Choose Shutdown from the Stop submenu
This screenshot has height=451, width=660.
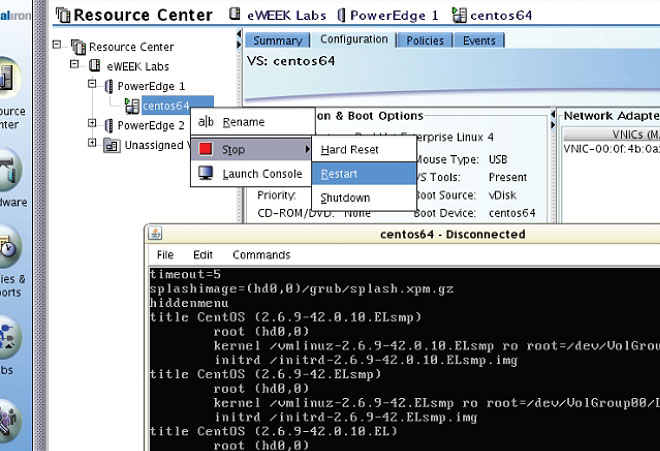(x=345, y=198)
